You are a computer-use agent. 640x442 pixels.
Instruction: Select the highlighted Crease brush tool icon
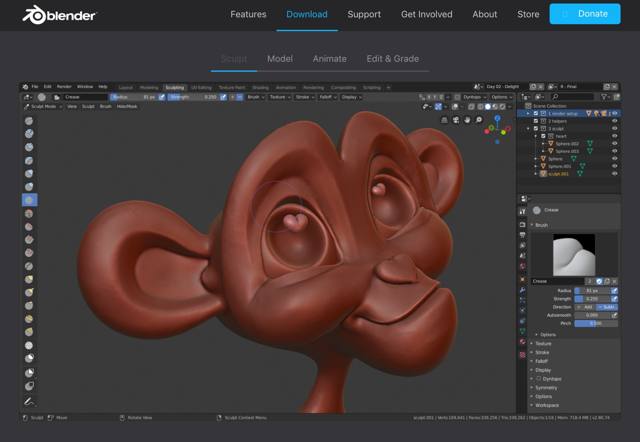[30, 200]
